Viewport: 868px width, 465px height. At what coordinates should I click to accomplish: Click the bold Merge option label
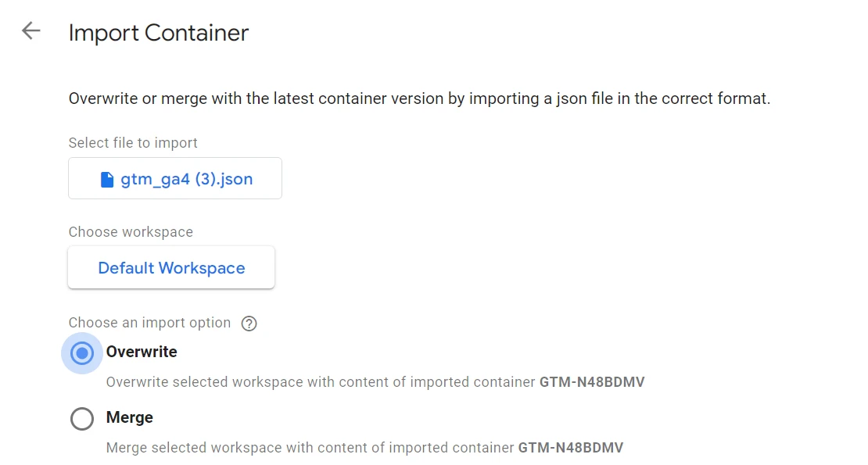pyautogui.click(x=130, y=417)
